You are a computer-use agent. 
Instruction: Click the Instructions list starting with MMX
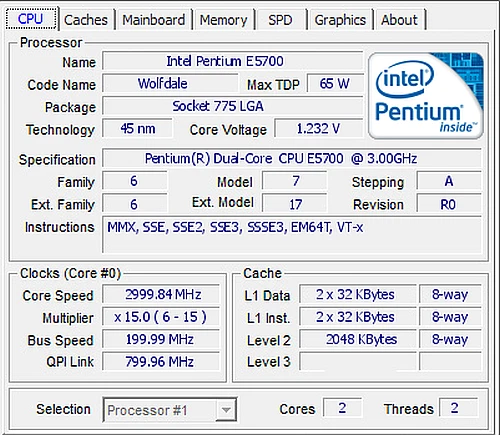coord(292,235)
